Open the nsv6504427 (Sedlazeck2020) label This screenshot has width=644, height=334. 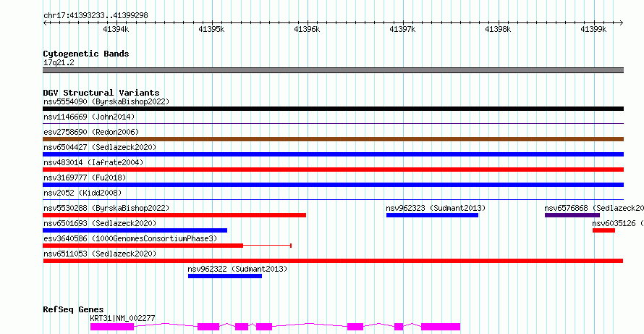[x=100, y=147]
